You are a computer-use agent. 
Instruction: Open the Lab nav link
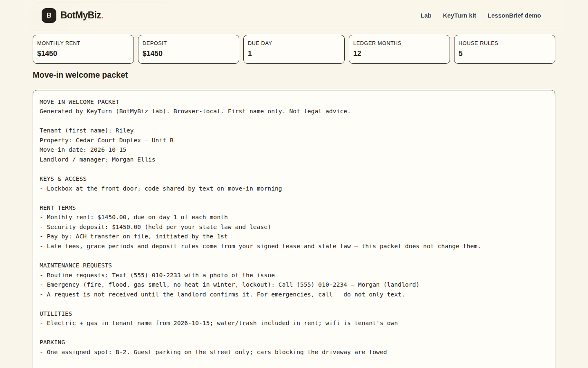pyautogui.click(x=426, y=16)
